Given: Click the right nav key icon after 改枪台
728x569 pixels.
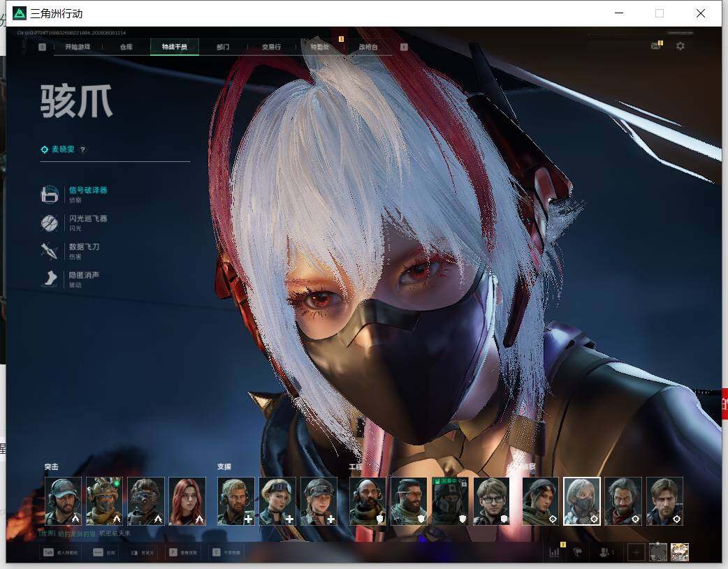Looking at the screenshot, I should point(404,47).
